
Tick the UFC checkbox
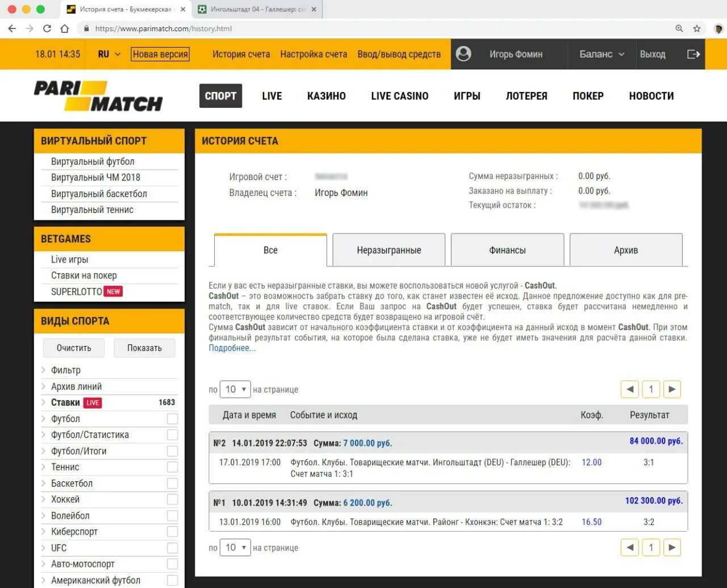click(173, 548)
